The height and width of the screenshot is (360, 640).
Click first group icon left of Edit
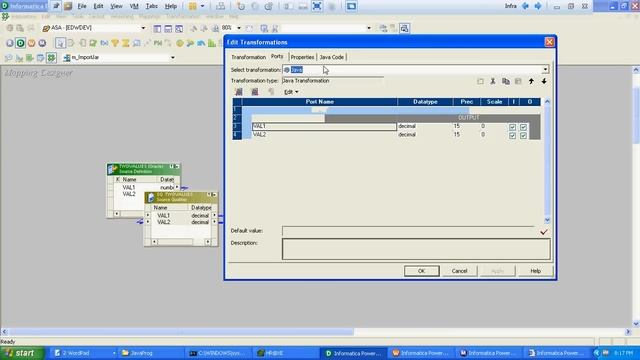239,92
